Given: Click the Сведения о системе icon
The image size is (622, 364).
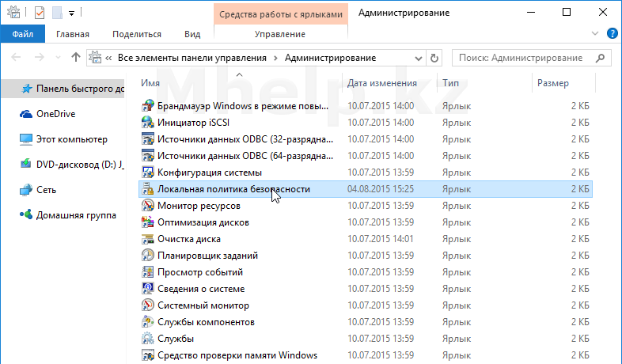Looking at the screenshot, I should [147, 289].
